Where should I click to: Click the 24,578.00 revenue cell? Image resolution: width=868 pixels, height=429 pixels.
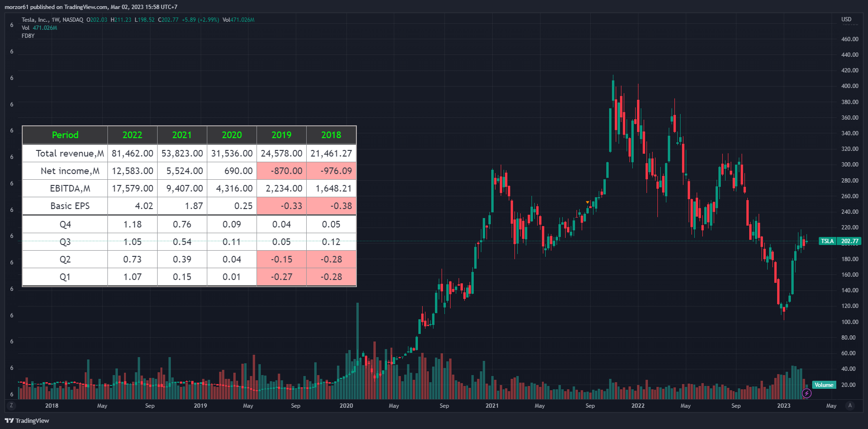(x=282, y=153)
